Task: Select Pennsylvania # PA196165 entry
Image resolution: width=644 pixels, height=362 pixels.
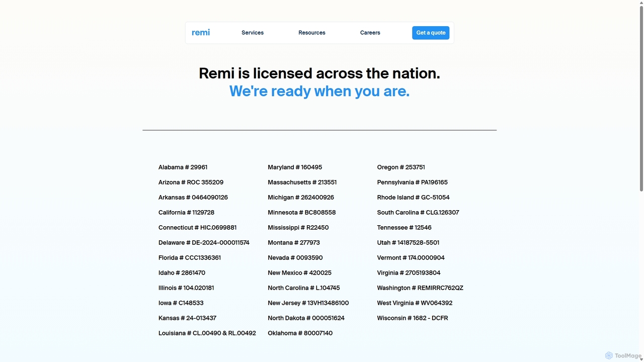Action: [x=413, y=183]
